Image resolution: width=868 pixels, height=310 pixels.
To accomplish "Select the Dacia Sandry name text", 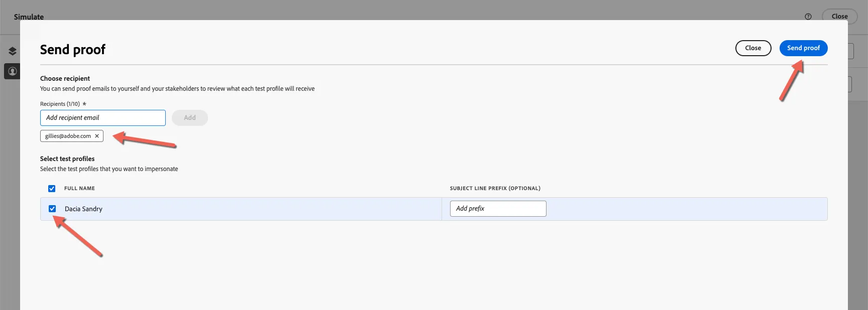I will point(83,209).
